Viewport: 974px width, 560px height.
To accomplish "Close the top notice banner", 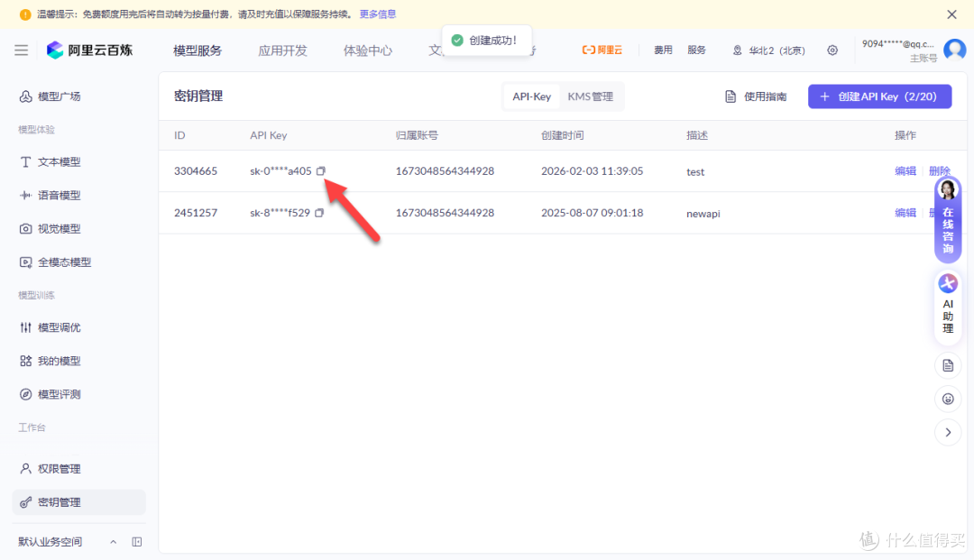I will click(951, 14).
